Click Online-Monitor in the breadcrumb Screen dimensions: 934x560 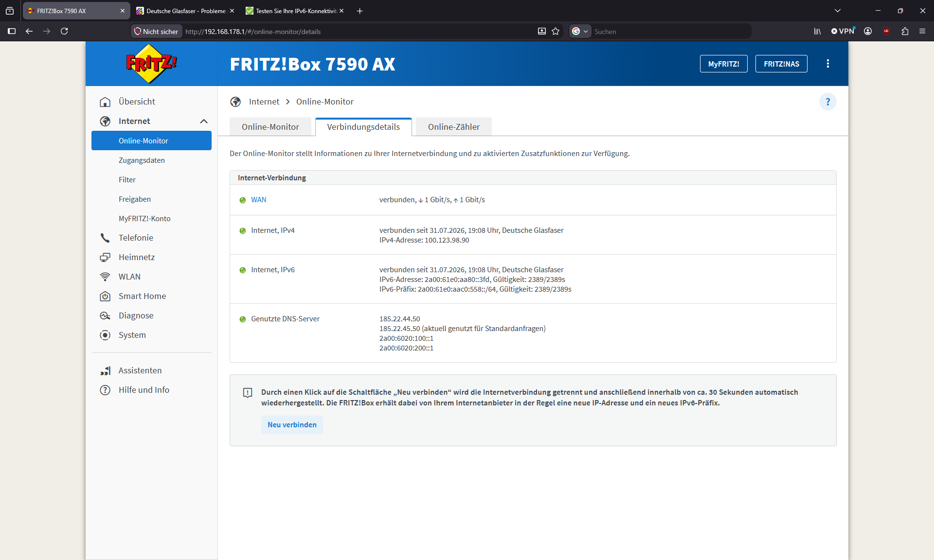pos(325,102)
